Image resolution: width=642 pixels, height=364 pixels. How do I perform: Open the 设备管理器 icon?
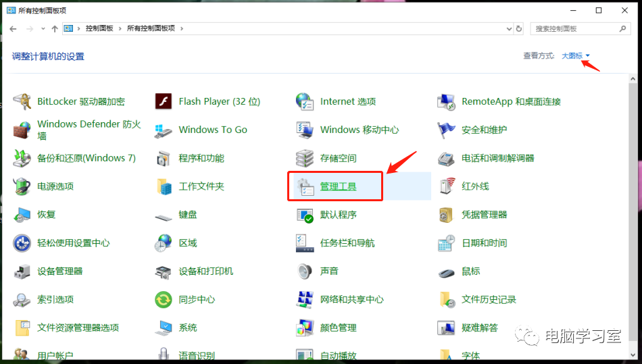pos(22,271)
